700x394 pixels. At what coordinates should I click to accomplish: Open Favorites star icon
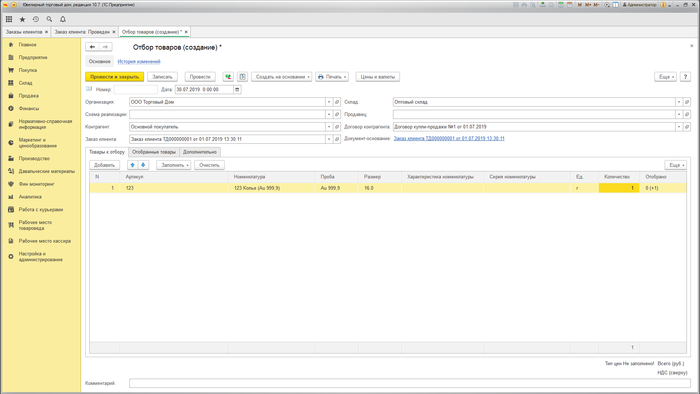tap(22, 19)
